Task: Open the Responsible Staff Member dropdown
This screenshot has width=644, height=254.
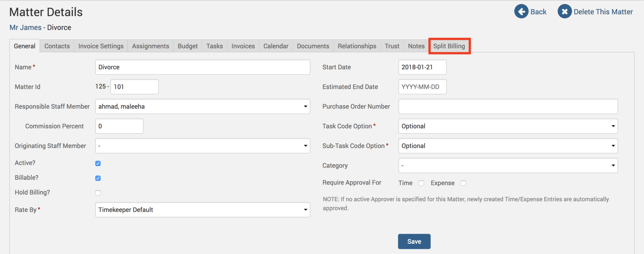Action: [203, 107]
